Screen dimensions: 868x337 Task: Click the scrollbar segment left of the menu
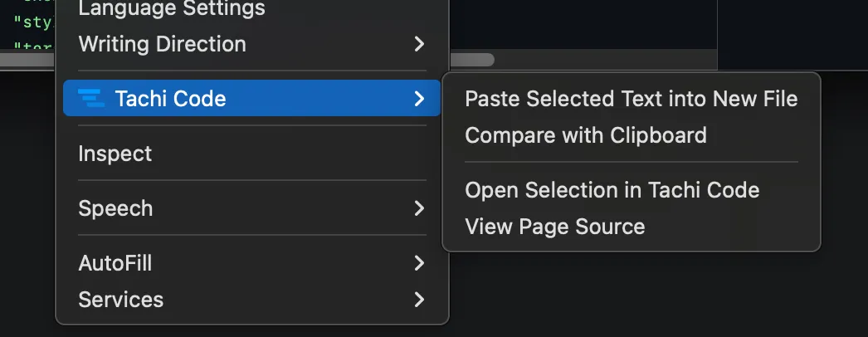[x=27, y=60]
